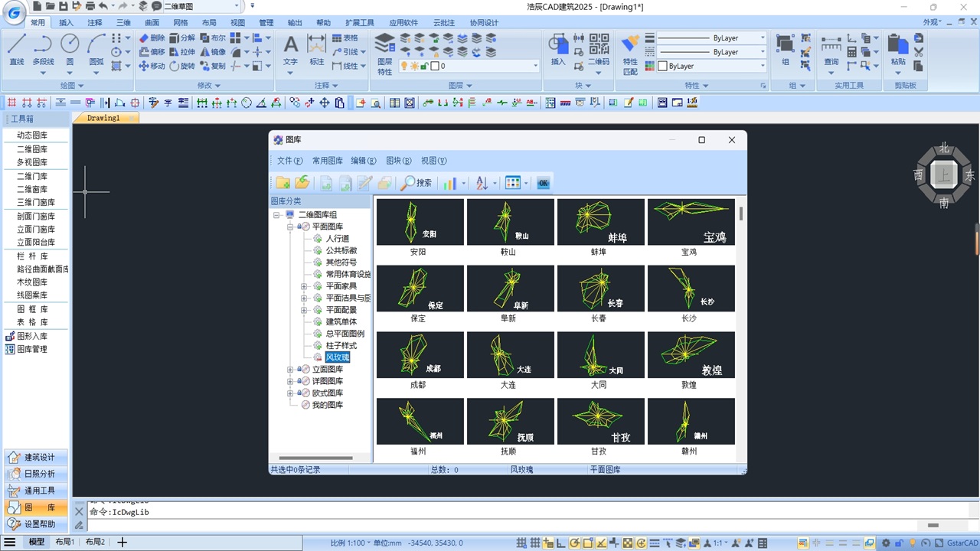Expand the 立面图库 tree node
Viewport: 980px width, 551px height.
(x=290, y=370)
